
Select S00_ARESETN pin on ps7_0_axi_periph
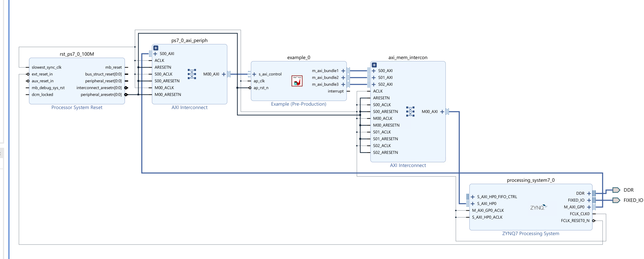(167, 81)
